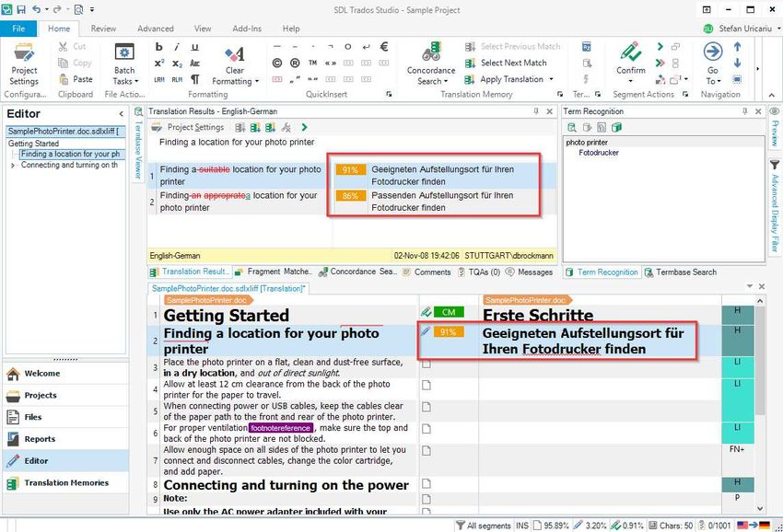Click green arrow in Translation Results toolbar
Image resolution: width=783 pixels, height=532 pixels.
coord(304,127)
